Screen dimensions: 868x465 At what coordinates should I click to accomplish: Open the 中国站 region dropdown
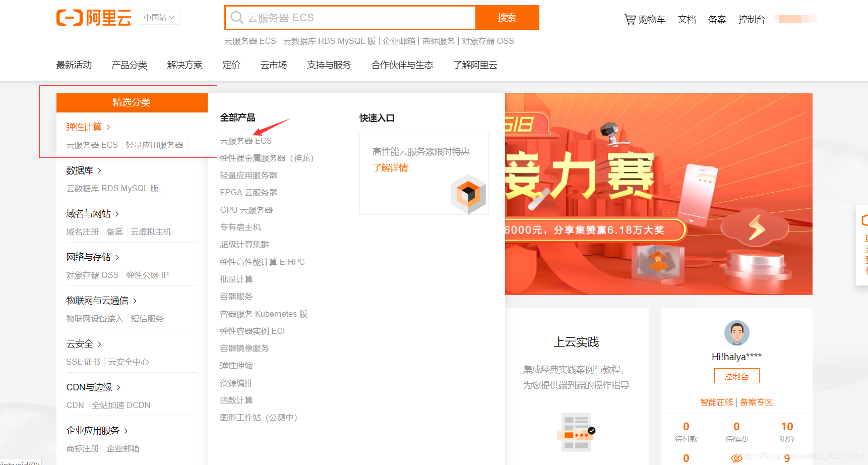click(x=159, y=18)
